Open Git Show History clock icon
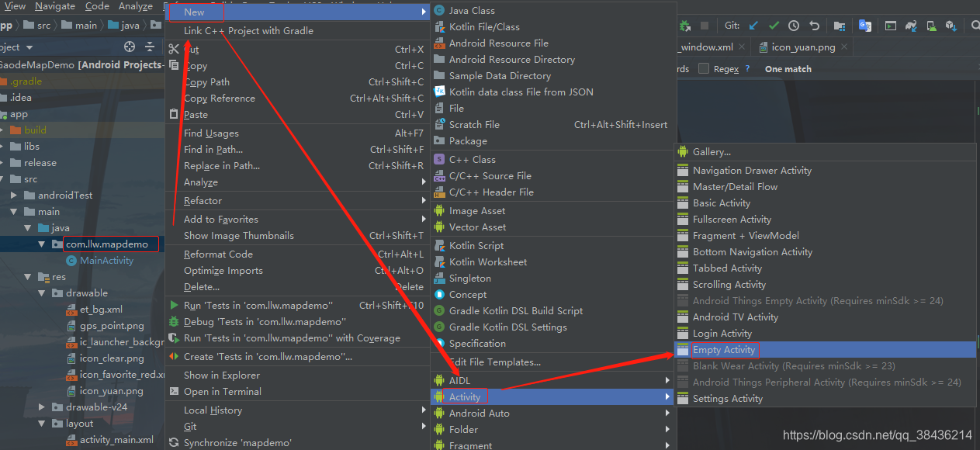980x450 pixels. tap(794, 26)
